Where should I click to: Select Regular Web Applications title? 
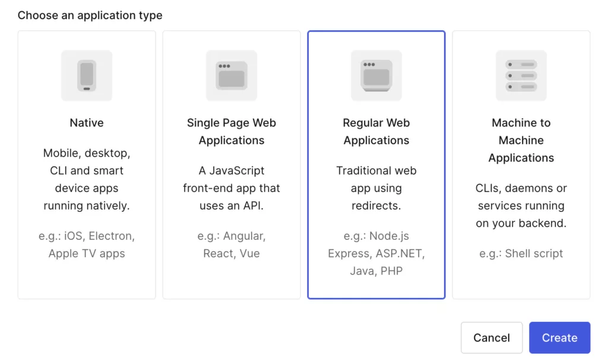tap(376, 131)
